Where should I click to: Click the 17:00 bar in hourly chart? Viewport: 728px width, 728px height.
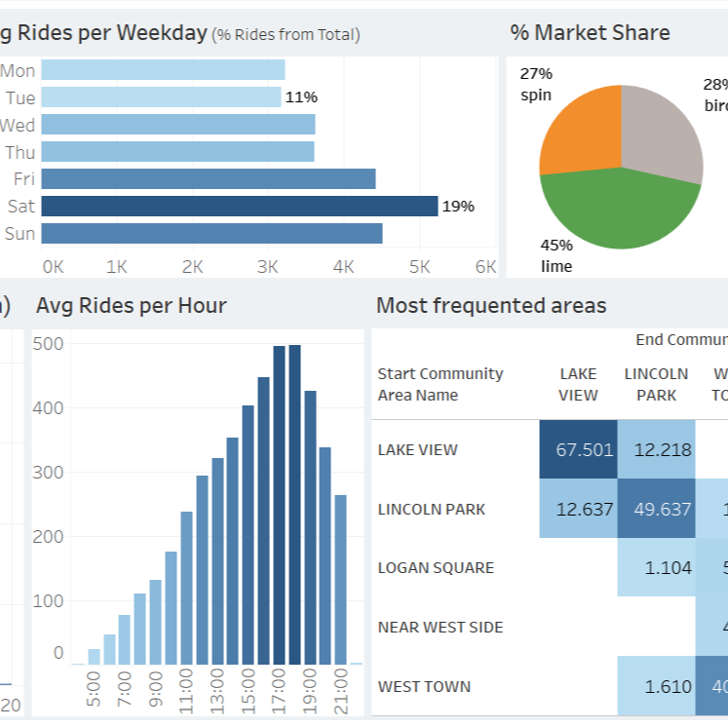(279, 505)
